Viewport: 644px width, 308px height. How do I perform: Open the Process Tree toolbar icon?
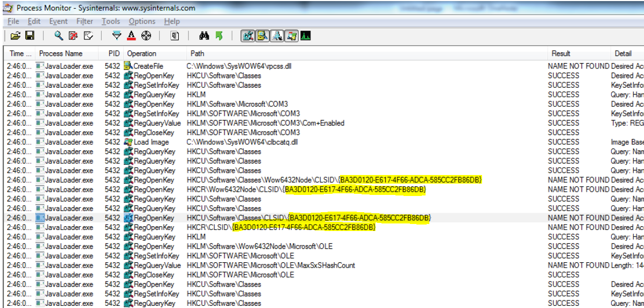coord(175,36)
